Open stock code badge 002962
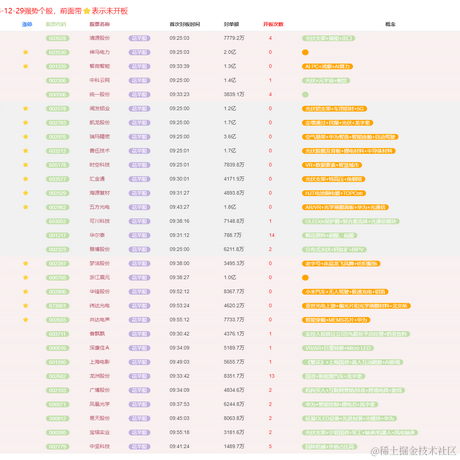 (58, 207)
